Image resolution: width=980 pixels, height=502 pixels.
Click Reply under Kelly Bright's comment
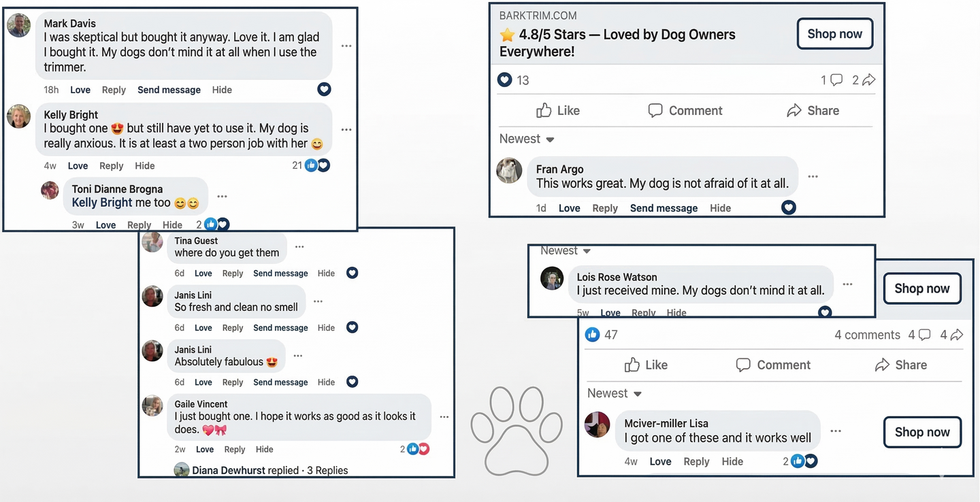point(112,166)
